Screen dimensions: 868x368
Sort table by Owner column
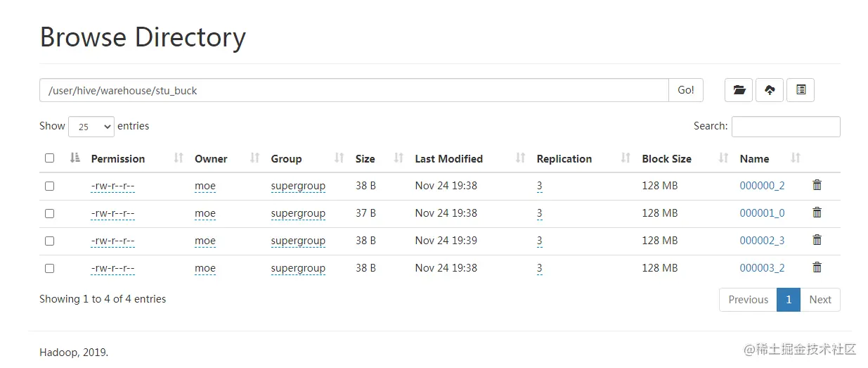254,158
